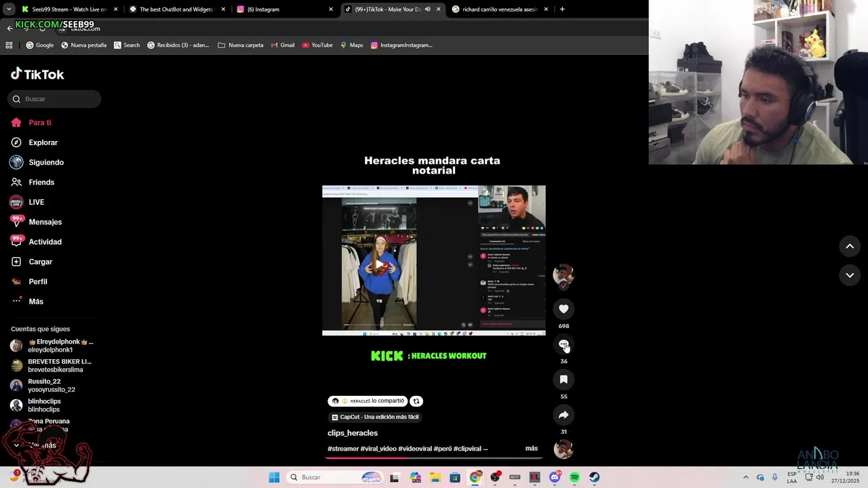Open the Recibidos (3) bookmark
The width and height of the screenshot is (868, 488).
coord(178,45)
